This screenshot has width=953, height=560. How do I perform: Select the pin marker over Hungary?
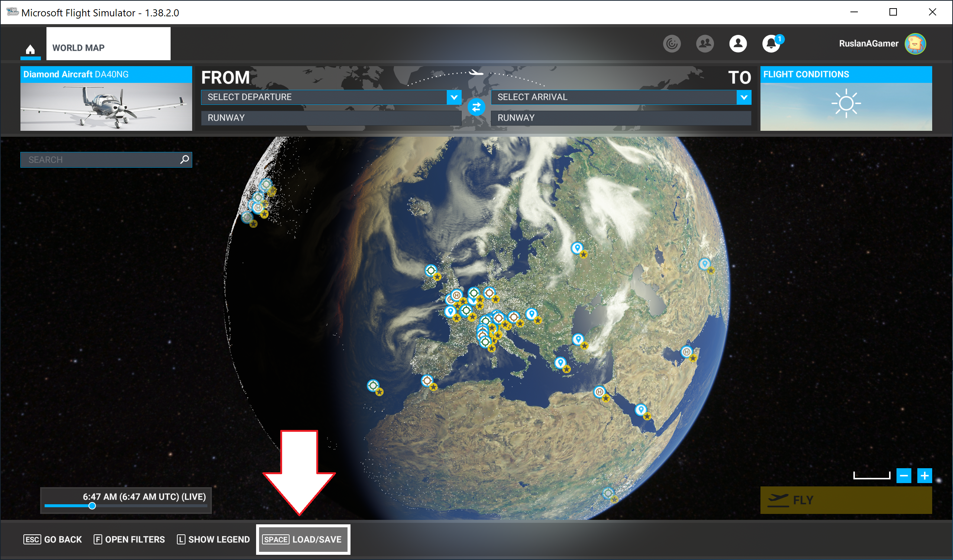pos(532,314)
